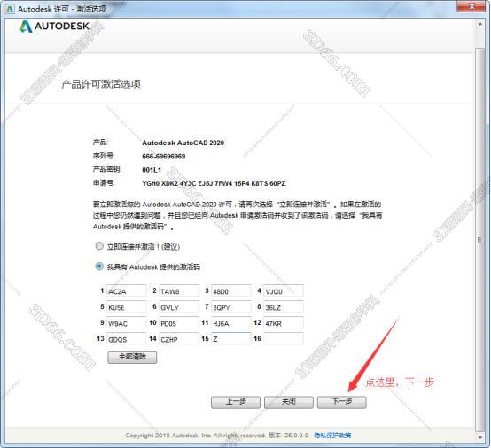Viewport: 491px width, 448px height.
Task: Click the 关闭 close button
Action: tap(288, 402)
